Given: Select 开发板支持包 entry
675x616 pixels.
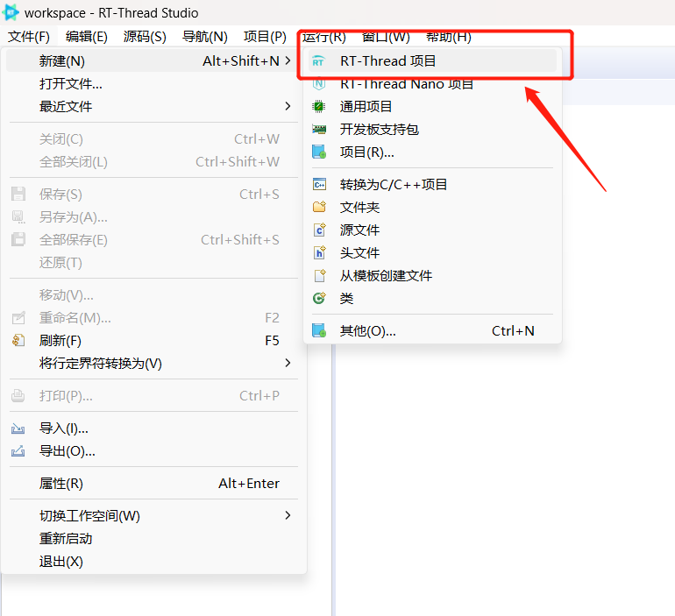Looking at the screenshot, I should click(x=432, y=129).
